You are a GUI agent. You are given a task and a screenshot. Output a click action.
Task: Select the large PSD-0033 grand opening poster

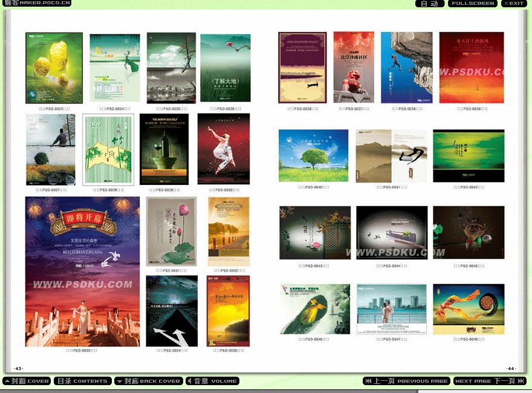82,271
